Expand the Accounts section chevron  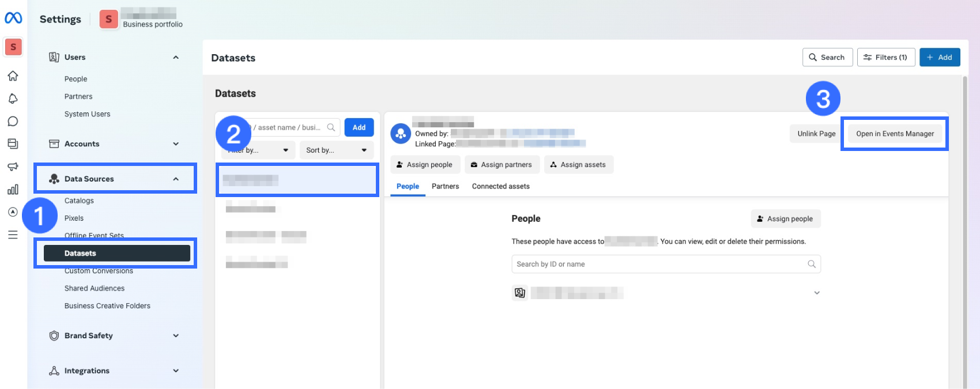(176, 143)
